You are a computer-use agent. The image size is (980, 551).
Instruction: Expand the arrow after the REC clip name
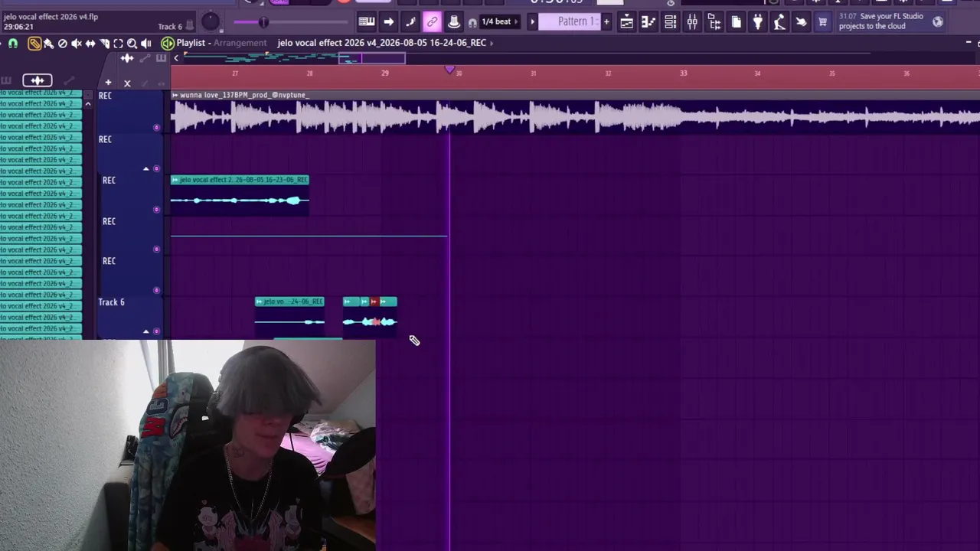[492, 43]
